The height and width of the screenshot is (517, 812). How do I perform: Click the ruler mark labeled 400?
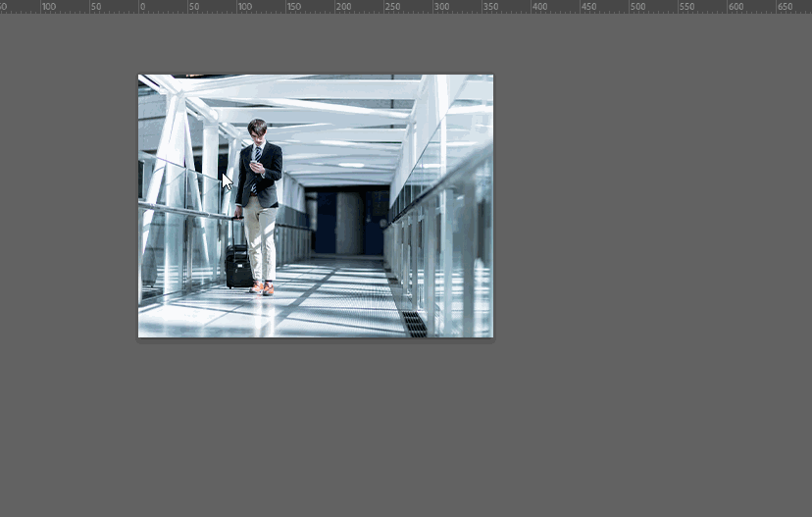539,7
